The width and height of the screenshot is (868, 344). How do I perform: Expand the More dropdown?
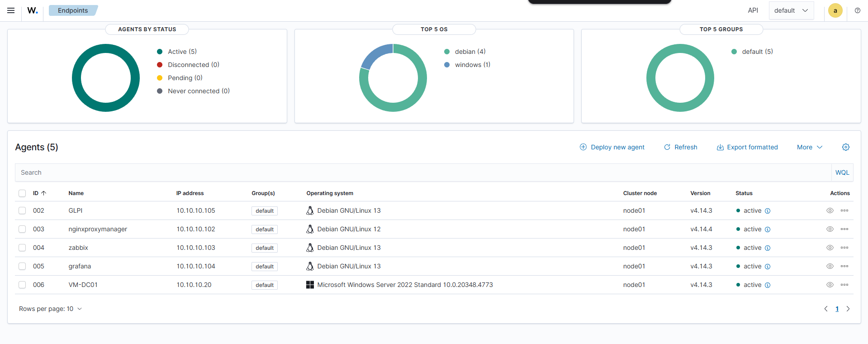coord(810,147)
